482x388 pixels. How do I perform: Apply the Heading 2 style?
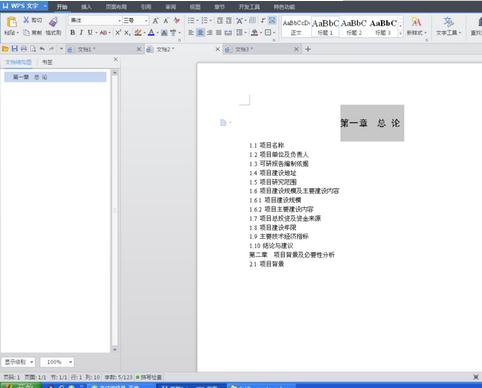tap(354, 27)
